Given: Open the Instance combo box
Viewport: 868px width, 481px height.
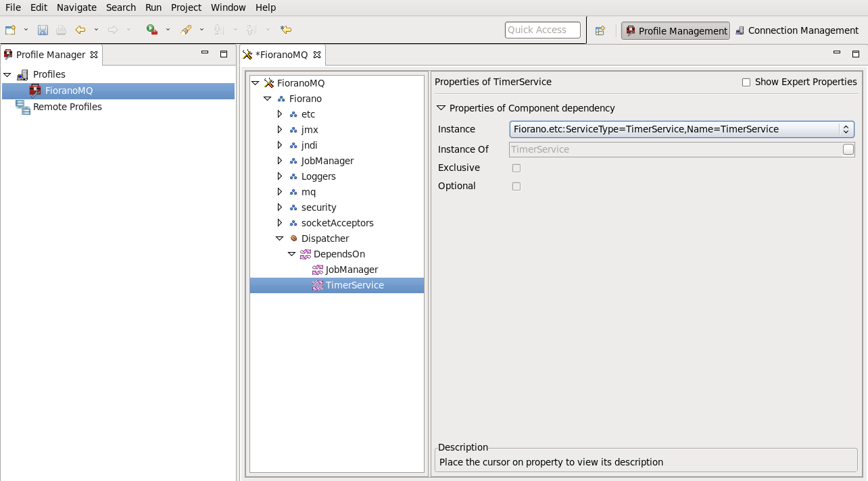Looking at the screenshot, I should 682,129.
